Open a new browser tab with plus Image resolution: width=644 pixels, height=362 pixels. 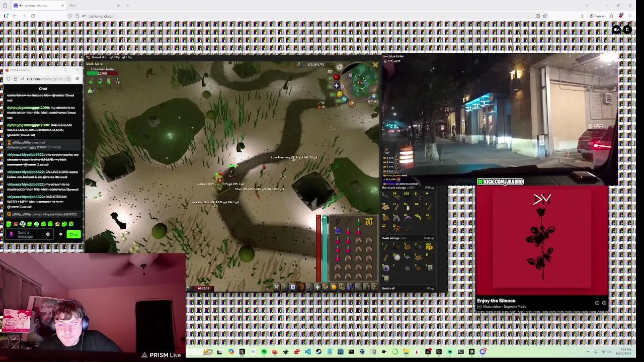(x=128, y=6)
